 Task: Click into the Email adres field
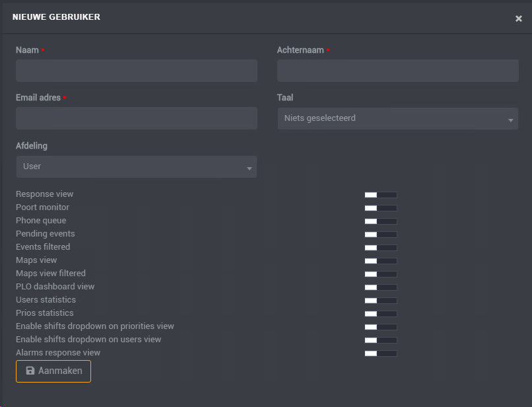tap(137, 118)
